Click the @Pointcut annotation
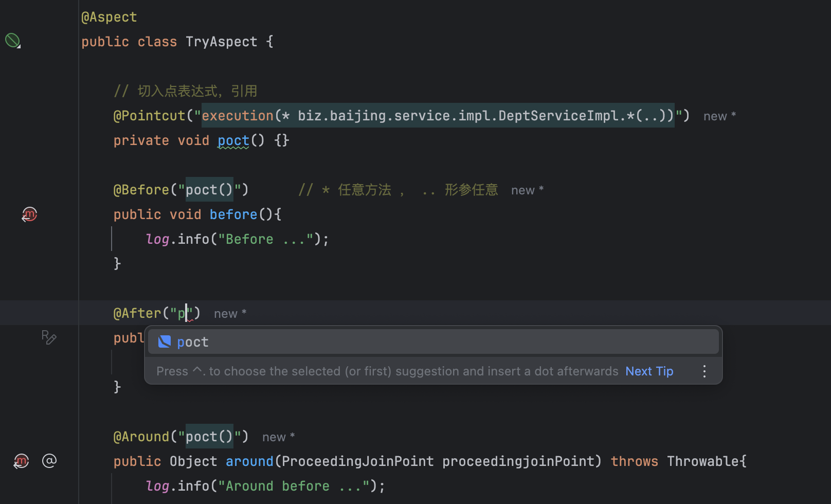The height and width of the screenshot is (504, 831). (149, 116)
